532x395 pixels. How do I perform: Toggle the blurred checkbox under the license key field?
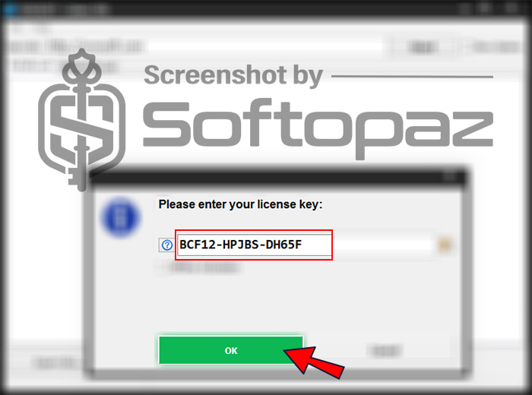click(163, 267)
